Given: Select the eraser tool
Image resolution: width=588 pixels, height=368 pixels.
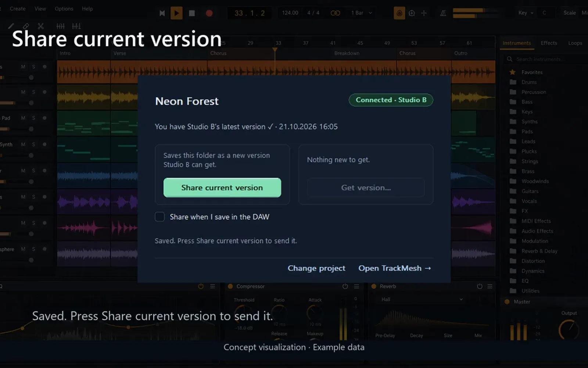Looking at the screenshot, I should tap(26, 26).
